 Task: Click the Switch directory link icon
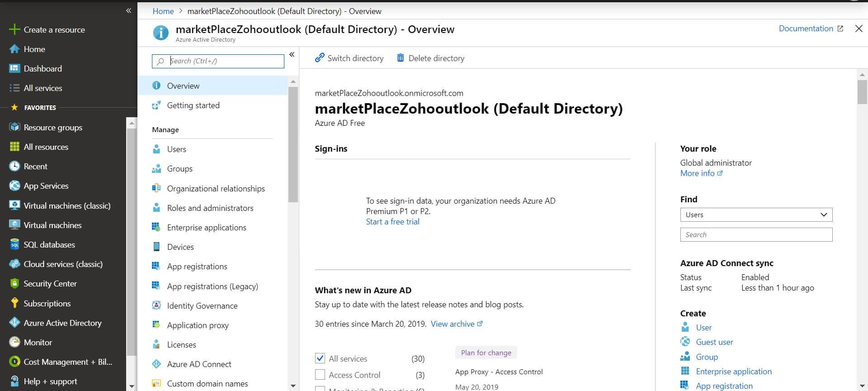[320, 58]
